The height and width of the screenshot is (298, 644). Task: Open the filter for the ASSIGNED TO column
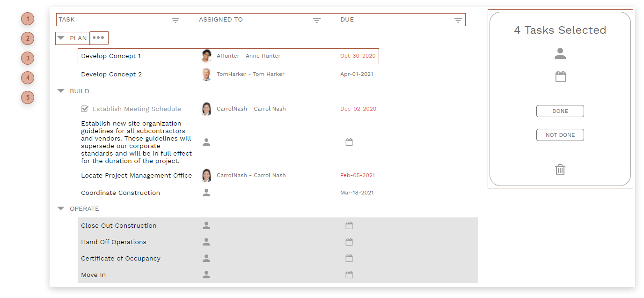pos(317,20)
